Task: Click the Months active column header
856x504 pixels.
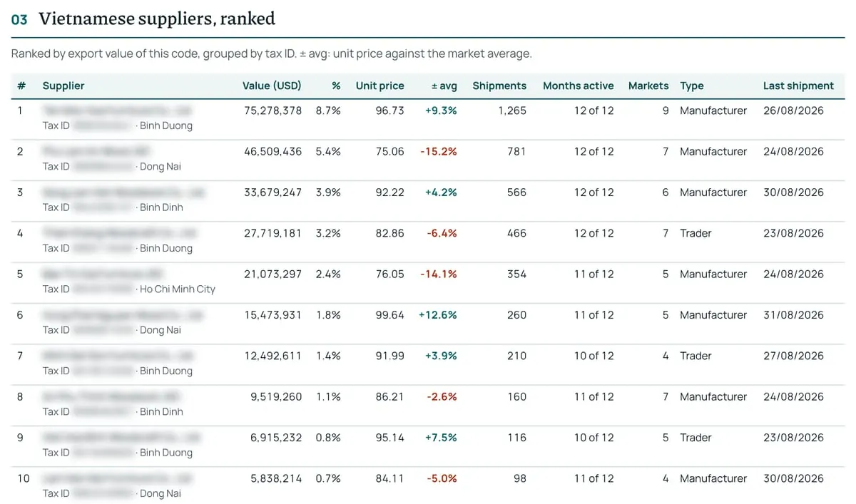Action: [579, 86]
